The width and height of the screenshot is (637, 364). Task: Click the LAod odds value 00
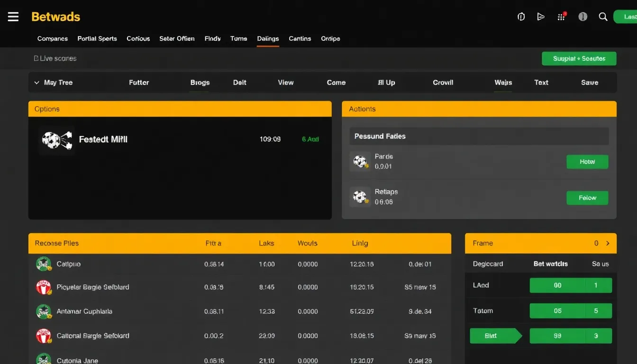click(x=557, y=285)
